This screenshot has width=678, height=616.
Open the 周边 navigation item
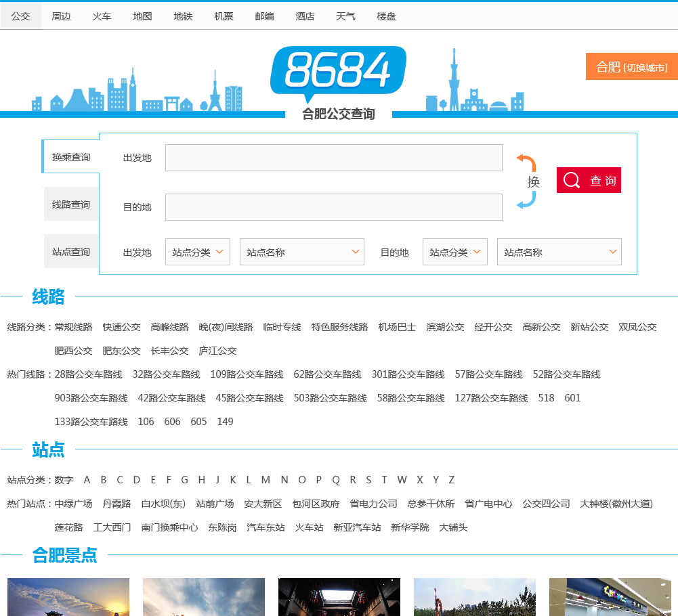pyautogui.click(x=61, y=16)
